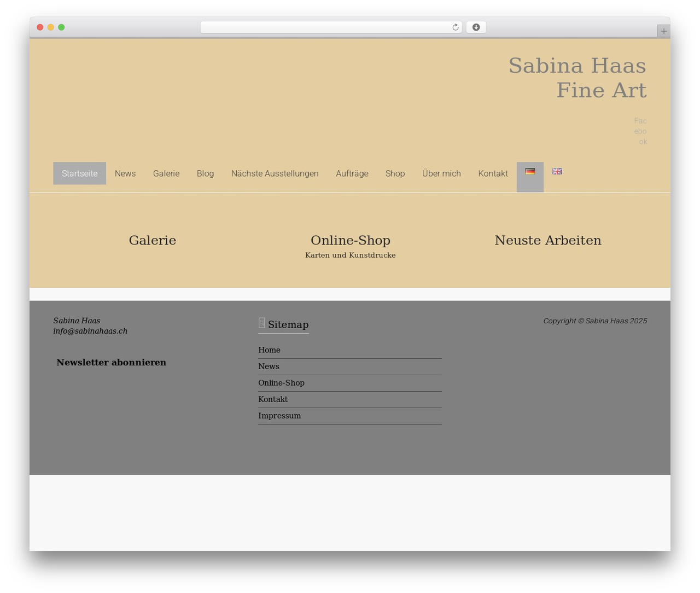Switch site language to English flag
The width and height of the screenshot is (700, 593).
[557, 171]
